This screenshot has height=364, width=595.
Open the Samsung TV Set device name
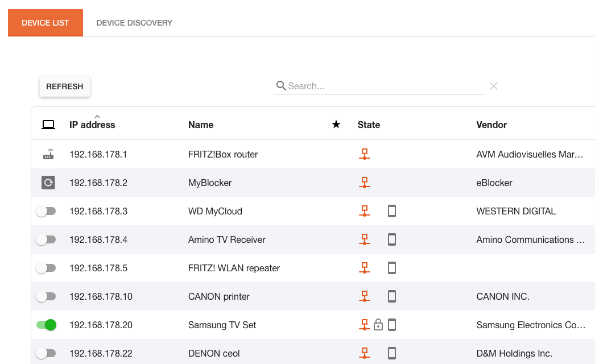coord(222,325)
